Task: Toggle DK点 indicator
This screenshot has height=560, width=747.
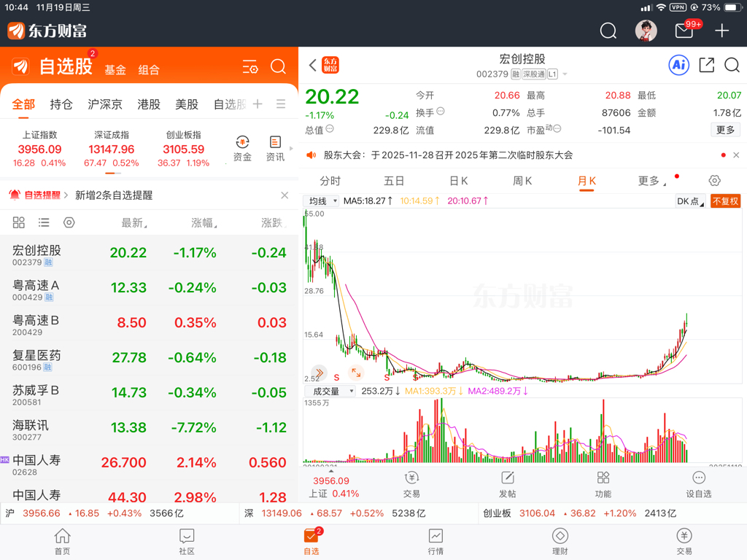Action: point(690,201)
